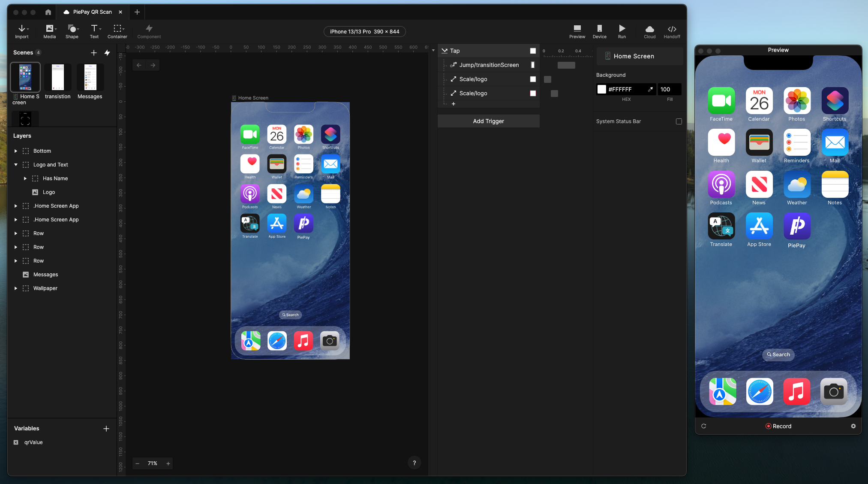The width and height of the screenshot is (868, 484).
Task: Select the Container tool in toolbar
Action: coord(117,31)
